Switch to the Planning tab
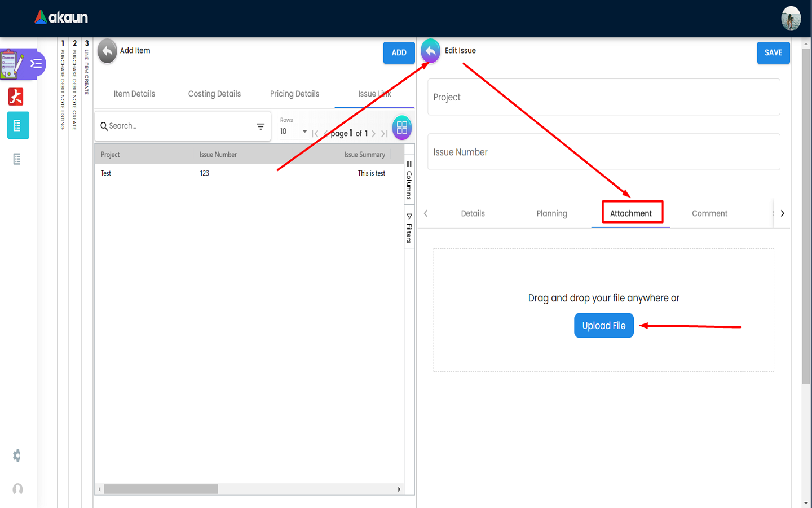Screen dimensions: 812x508 coord(551,213)
